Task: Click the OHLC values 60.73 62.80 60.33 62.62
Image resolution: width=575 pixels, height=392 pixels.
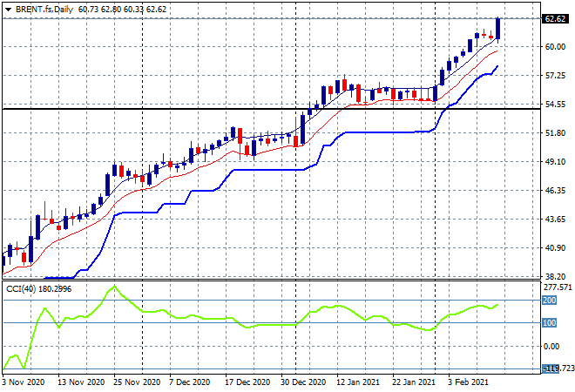Action: pos(123,10)
